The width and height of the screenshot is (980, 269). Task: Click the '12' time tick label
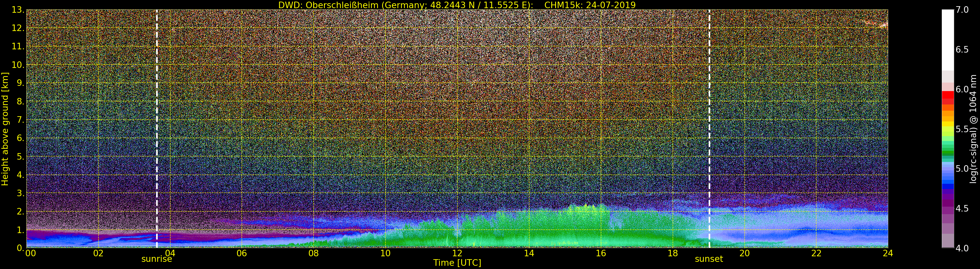click(457, 253)
